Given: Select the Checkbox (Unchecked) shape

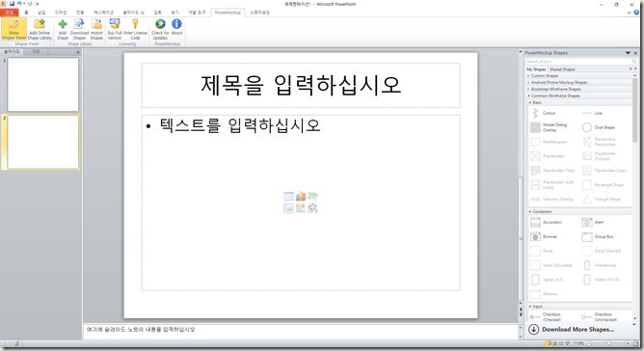Looking at the screenshot, I should 600,316.
